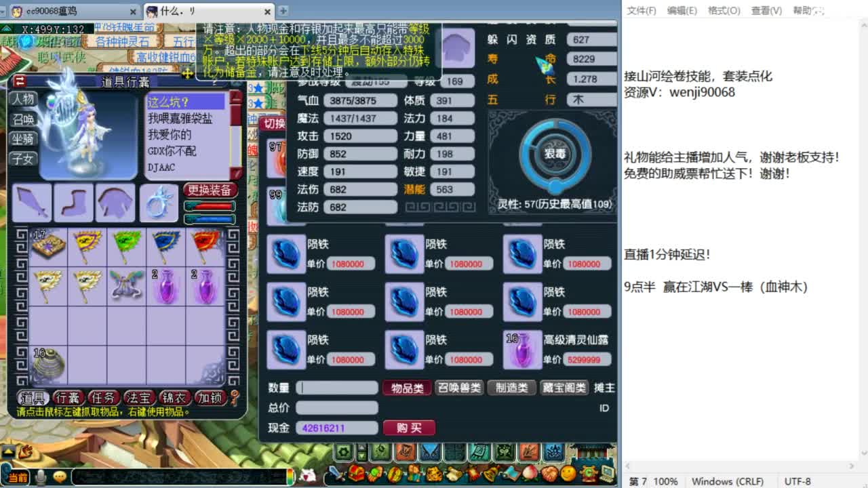
Task: Open the 编辑(E) menu in Notepad
Action: click(682, 10)
